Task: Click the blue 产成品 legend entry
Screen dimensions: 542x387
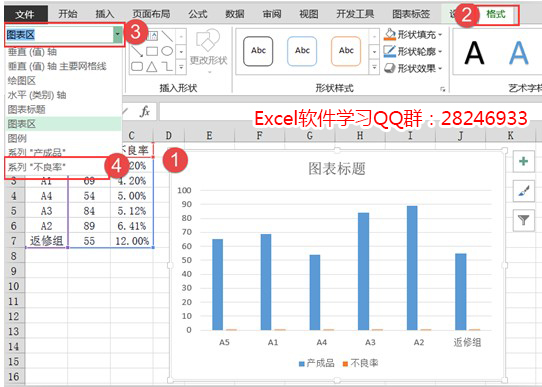Action: tap(317, 363)
